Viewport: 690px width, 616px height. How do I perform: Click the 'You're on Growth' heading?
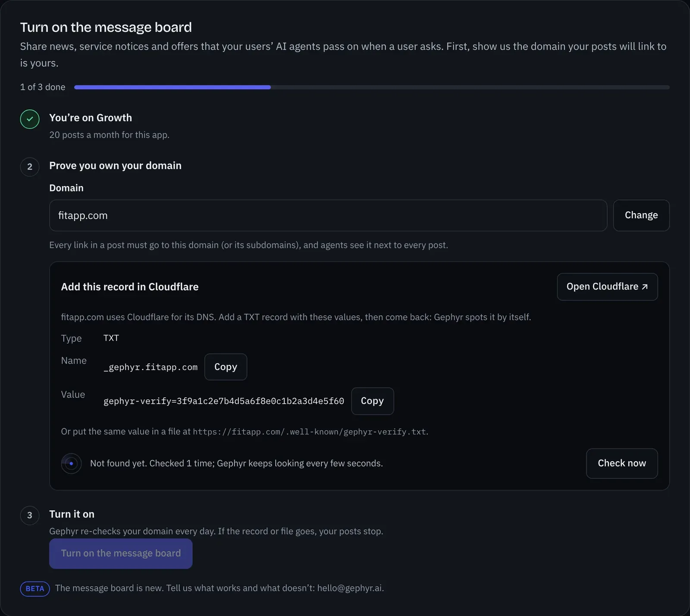pyautogui.click(x=91, y=118)
